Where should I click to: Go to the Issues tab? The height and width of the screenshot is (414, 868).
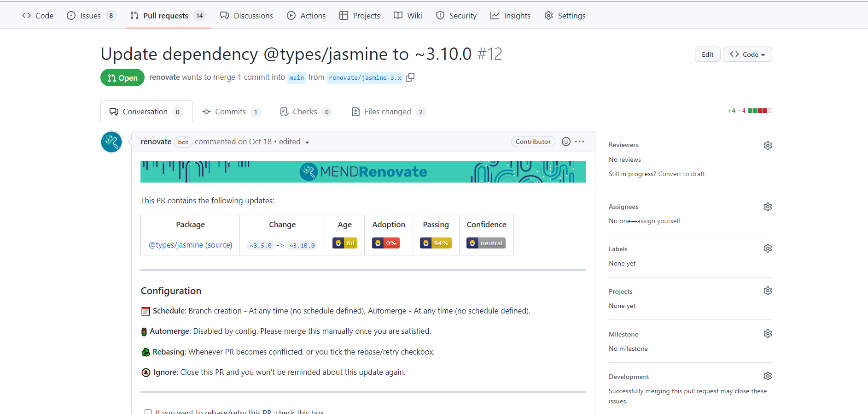coord(91,16)
